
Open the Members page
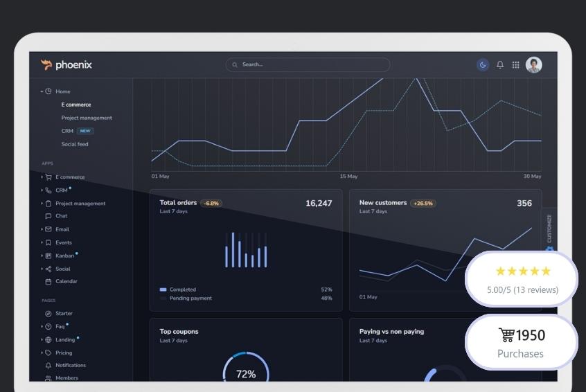[67, 377]
